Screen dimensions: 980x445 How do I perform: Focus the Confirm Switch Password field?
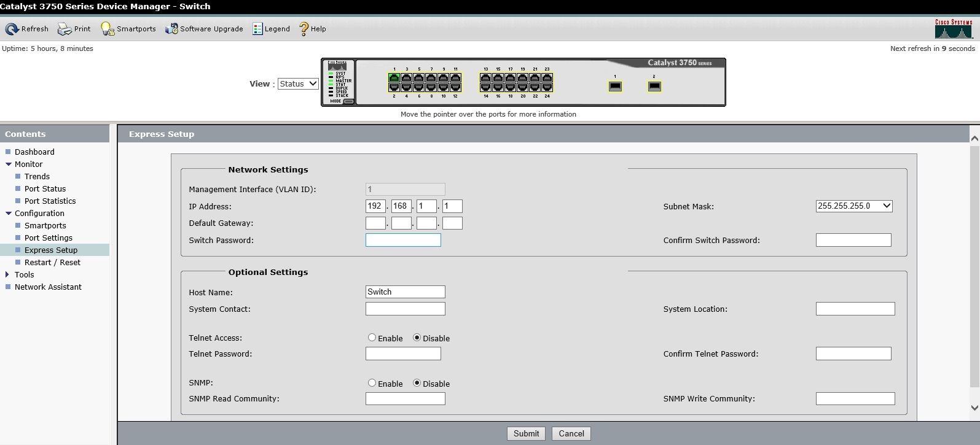point(853,240)
